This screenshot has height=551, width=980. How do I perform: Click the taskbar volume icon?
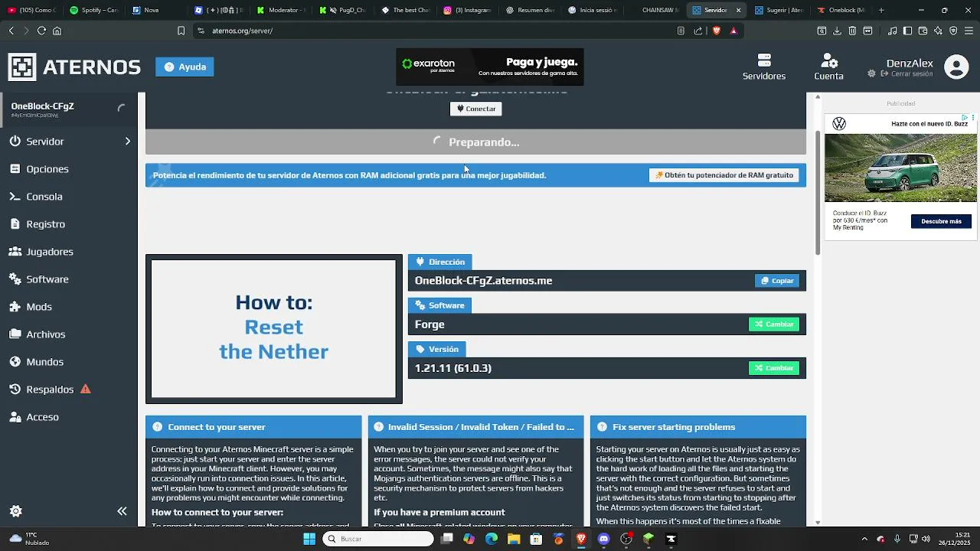click(x=925, y=539)
